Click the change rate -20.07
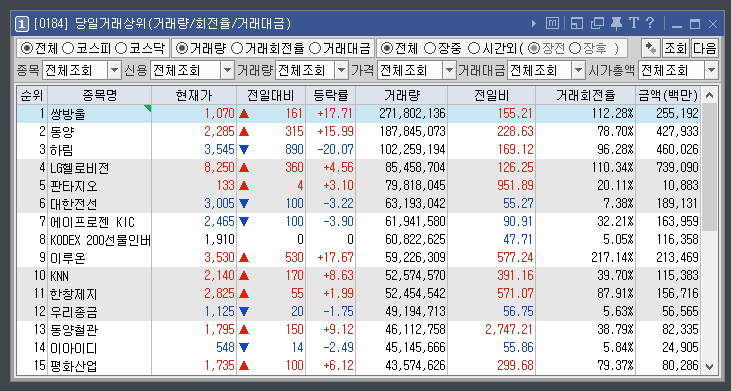 coord(335,150)
